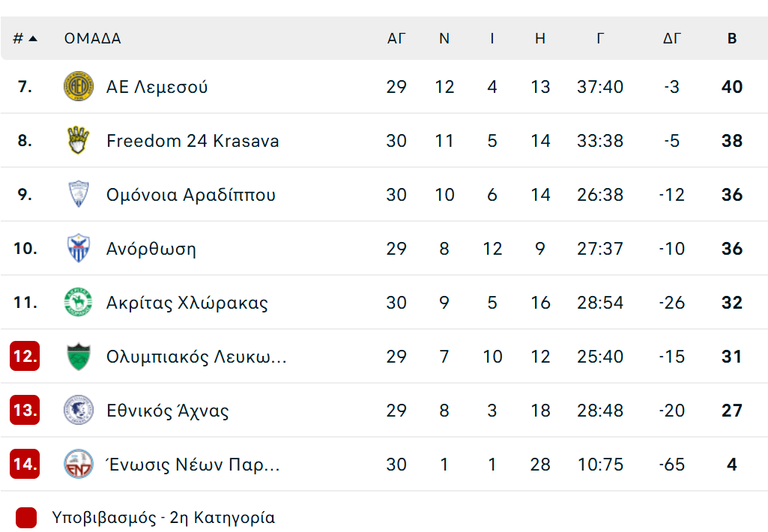Click the Εθνικός Άχνας club badge

click(78, 411)
